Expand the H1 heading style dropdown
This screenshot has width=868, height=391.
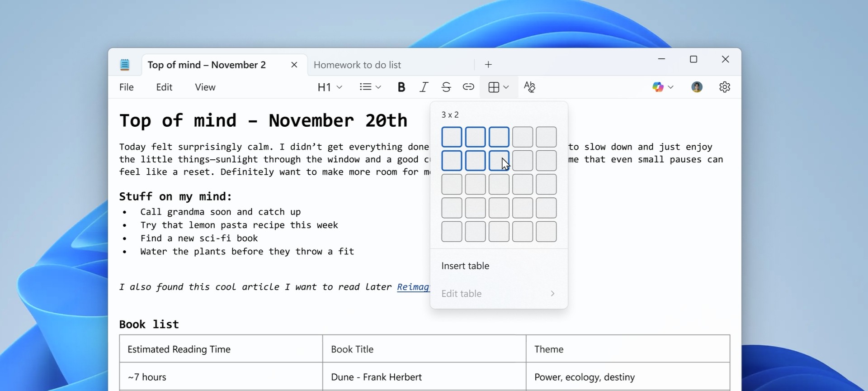pos(330,87)
